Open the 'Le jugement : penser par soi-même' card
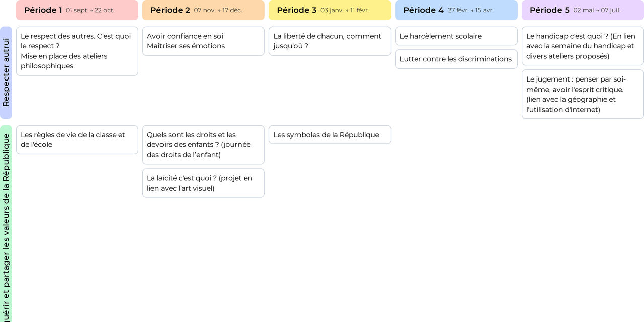Image resolution: width=644 pixels, height=322 pixels. coord(583,95)
